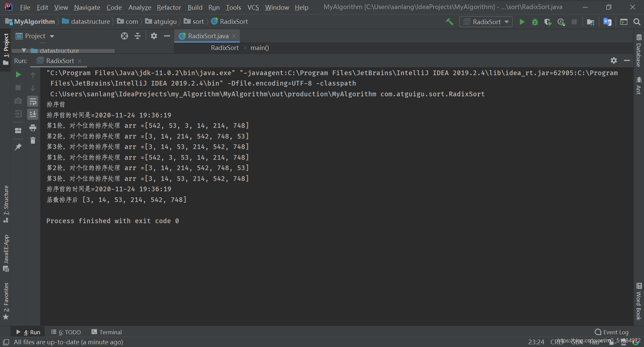Viewport: 644px width, 347px height.
Task: Open Run panel settings gear
Action: 614,60
